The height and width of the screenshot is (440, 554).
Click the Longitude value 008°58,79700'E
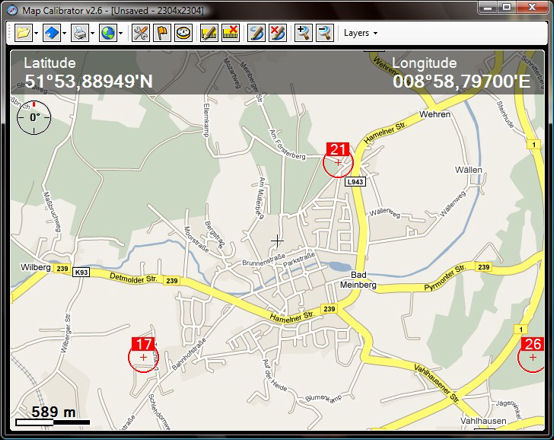pyautogui.click(x=461, y=81)
